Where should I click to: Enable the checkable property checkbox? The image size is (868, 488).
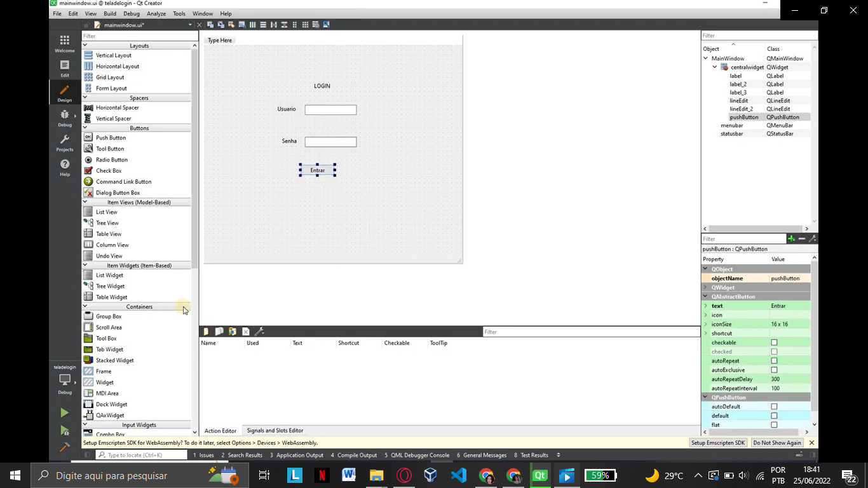coord(774,342)
